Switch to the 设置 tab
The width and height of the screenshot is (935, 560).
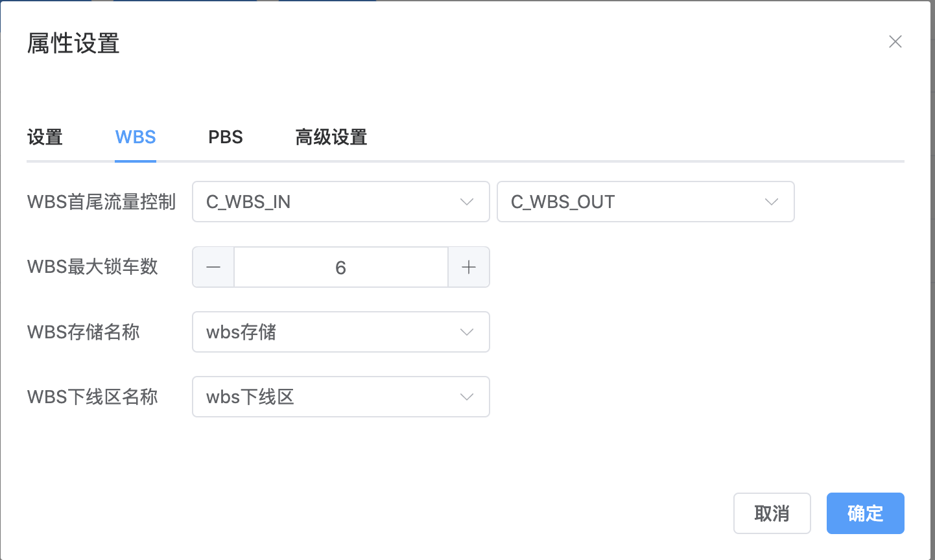tap(45, 137)
